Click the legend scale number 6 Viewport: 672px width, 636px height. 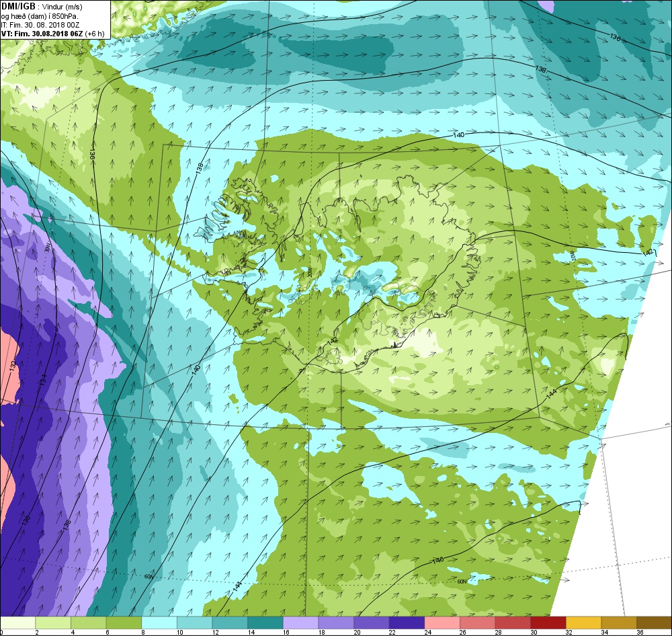coord(108,632)
